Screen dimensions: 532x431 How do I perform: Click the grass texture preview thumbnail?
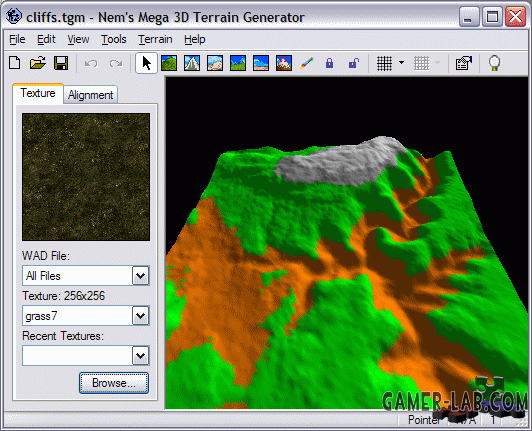[86, 177]
